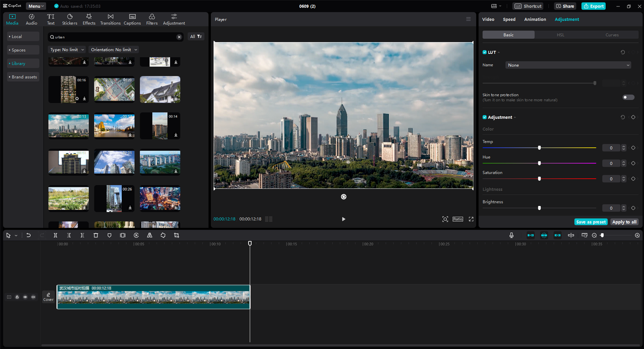Play the video in the Player
The image size is (644, 349).
coord(344,219)
